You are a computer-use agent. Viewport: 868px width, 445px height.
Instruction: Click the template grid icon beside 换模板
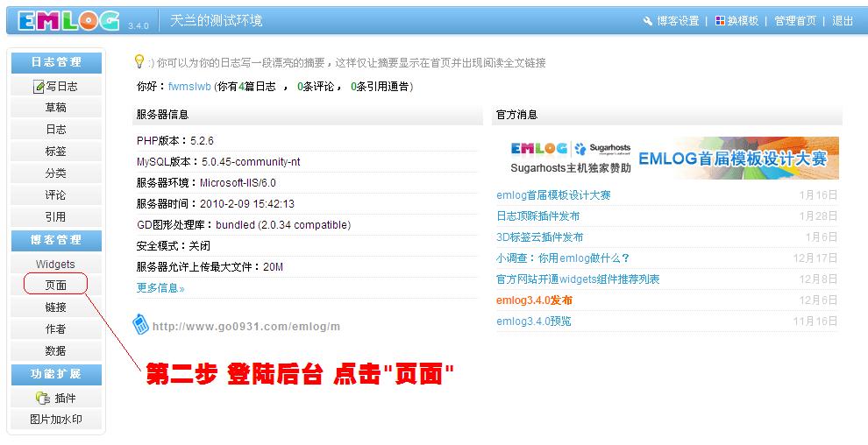point(720,21)
